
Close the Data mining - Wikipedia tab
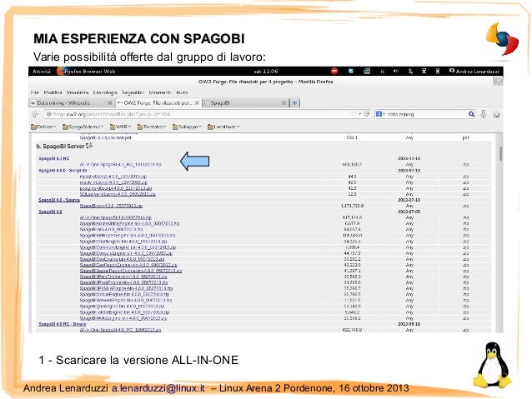pyautogui.click(x=109, y=102)
